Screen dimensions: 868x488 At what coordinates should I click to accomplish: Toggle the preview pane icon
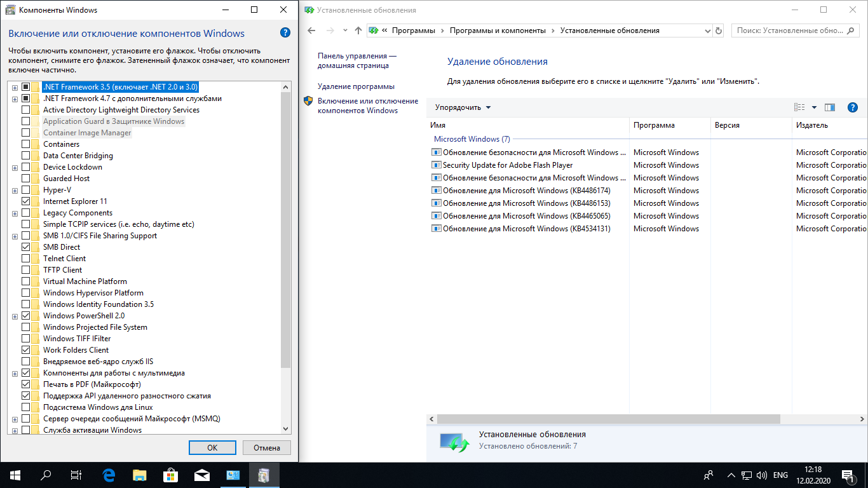point(830,107)
